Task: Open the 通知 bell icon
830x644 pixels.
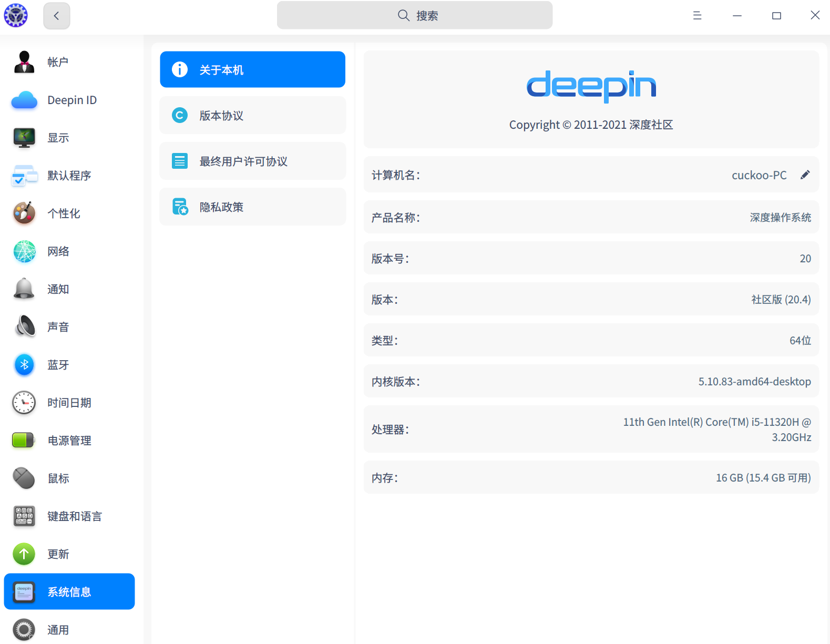Action: (24, 289)
